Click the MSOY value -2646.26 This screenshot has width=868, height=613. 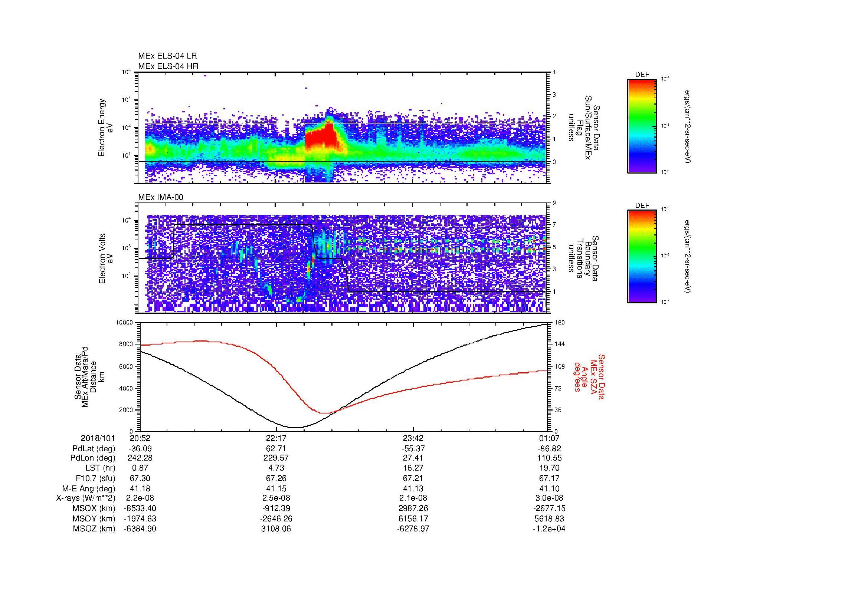[276, 518]
